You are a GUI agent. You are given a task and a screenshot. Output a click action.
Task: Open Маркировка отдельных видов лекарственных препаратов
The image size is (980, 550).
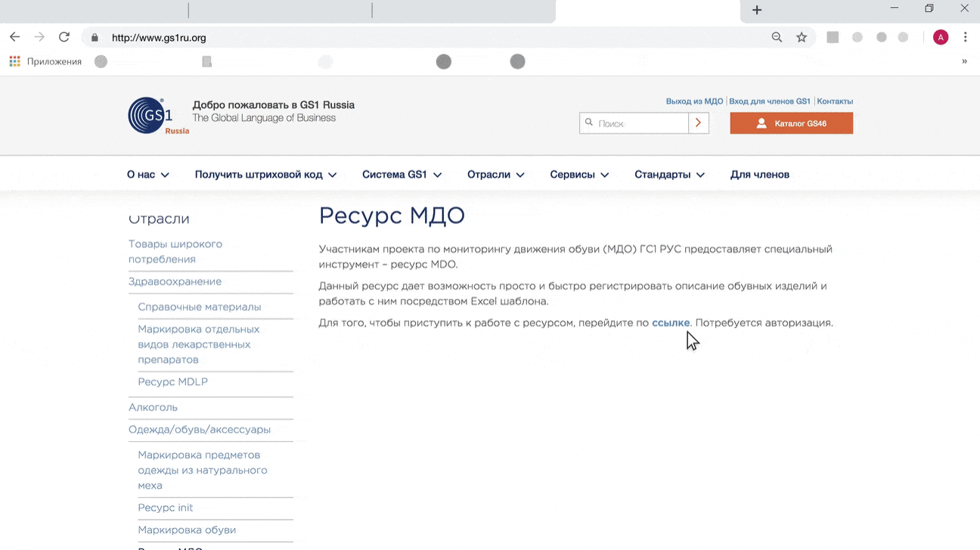click(x=199, y=344)
